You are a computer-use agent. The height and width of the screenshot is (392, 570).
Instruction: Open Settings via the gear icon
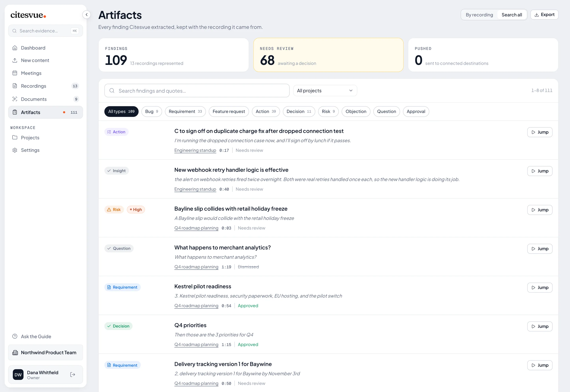(15, 150)
